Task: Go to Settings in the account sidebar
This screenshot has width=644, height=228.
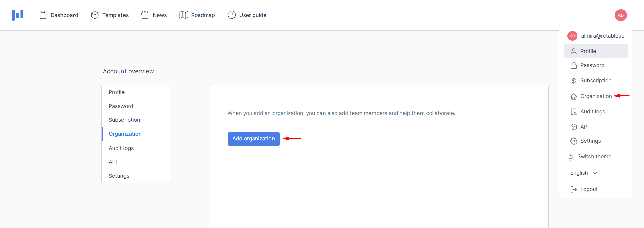Action: (x=119, y=176)
